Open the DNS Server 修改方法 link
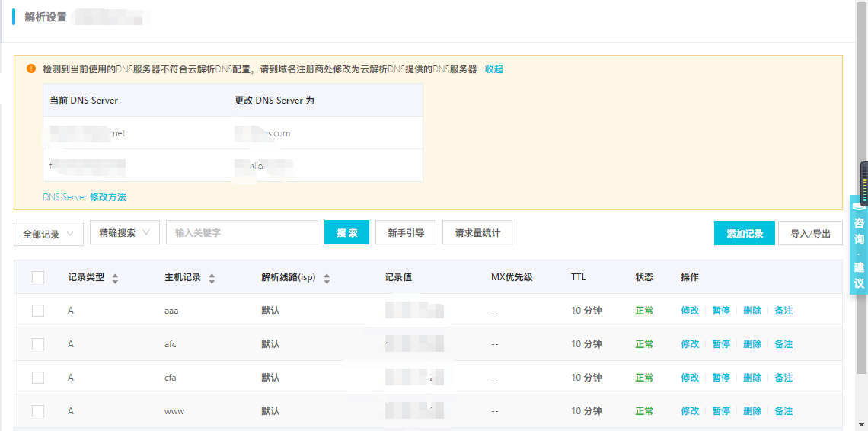This screenshot has width=868, height=431. pos(85,196)
